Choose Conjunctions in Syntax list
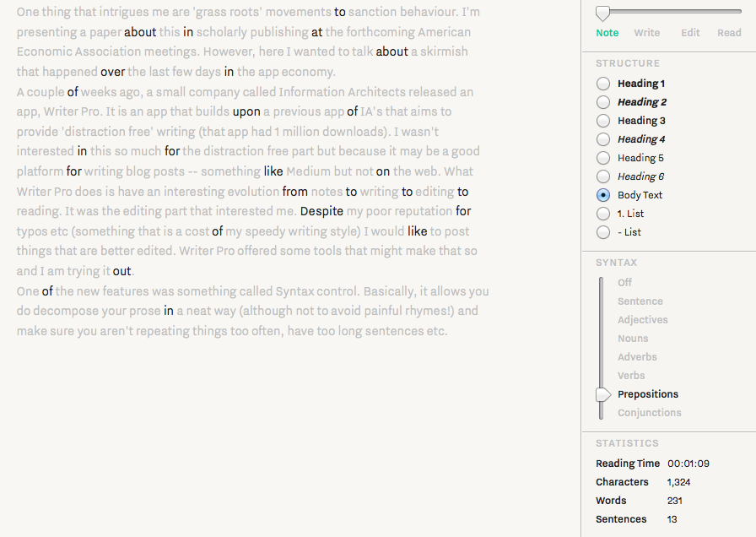Screen dimensions: 756x537 pos(649,413)
